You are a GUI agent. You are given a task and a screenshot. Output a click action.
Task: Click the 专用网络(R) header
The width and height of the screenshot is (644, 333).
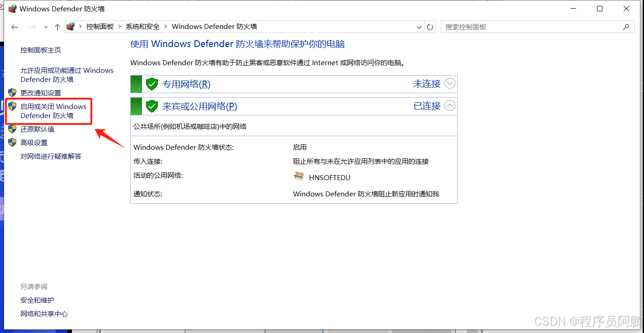[x=186, y=84]
